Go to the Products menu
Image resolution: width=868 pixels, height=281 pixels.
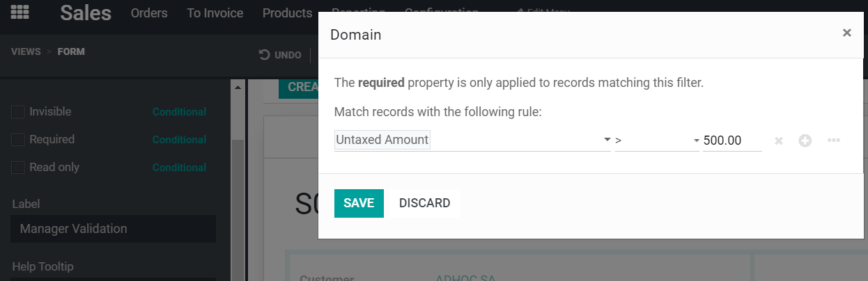pos(287,13)
